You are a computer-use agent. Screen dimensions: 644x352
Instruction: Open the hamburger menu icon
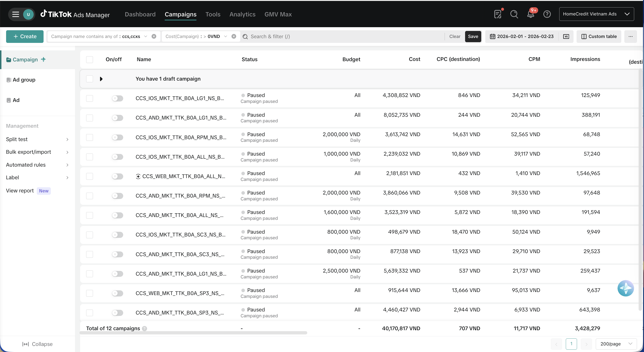coord(15,14)
